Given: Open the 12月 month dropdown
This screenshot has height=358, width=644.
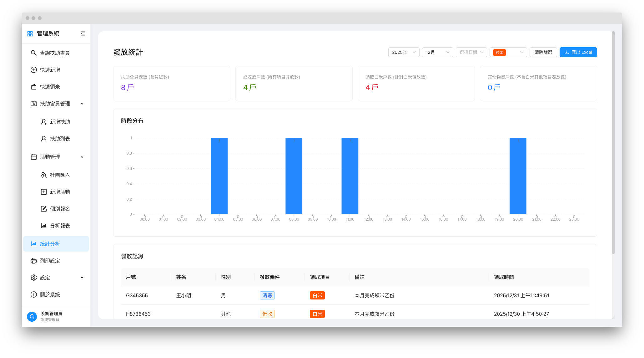Looking at the screenshot, I should click(x=437, y=52).
